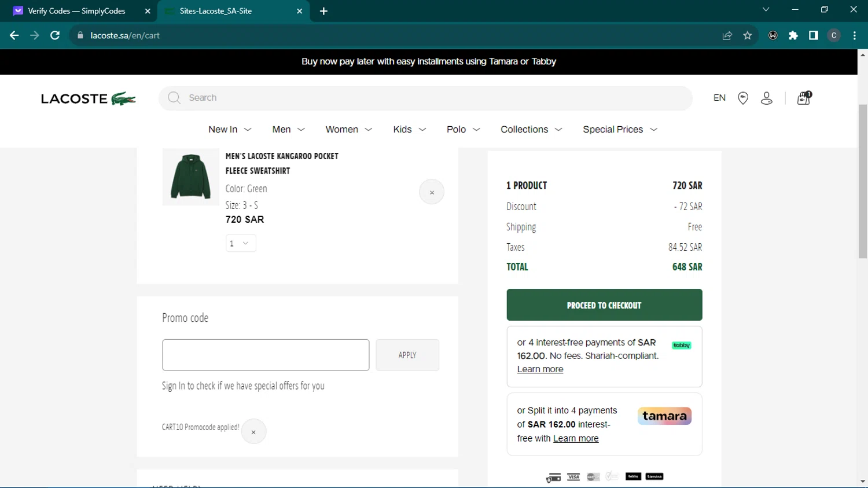Bookmark this page with star icon

point(748,35)
